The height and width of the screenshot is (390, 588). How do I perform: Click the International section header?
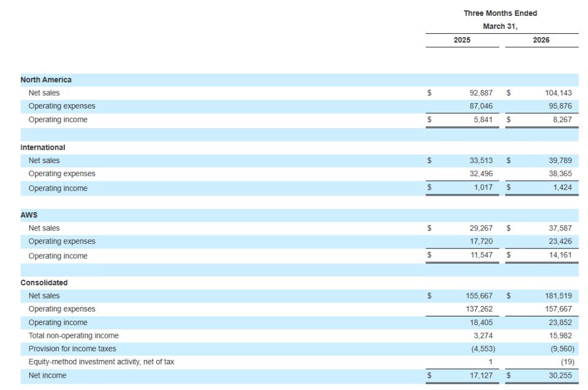pyautogui.click(x=43, y=147)
